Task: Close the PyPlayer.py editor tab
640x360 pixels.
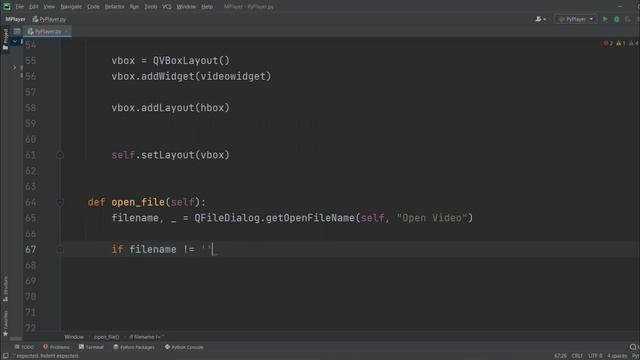Action: pos(67,31)
